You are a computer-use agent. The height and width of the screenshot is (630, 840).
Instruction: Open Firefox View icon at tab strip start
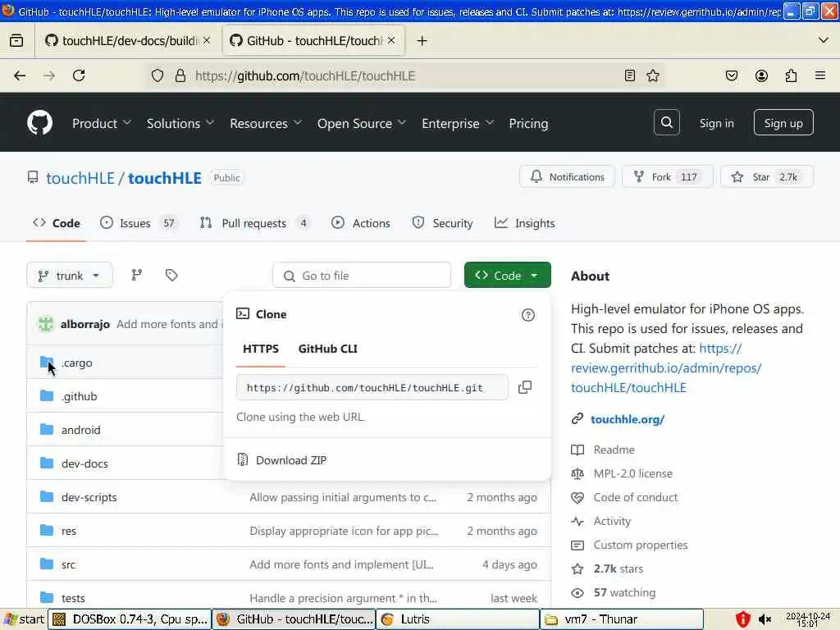tap(16, 41)
